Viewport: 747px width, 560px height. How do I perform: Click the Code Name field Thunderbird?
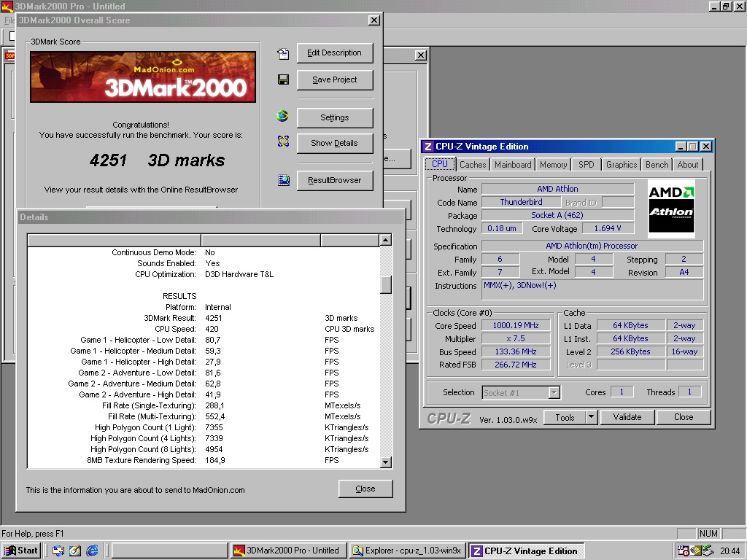click(521, 202)
